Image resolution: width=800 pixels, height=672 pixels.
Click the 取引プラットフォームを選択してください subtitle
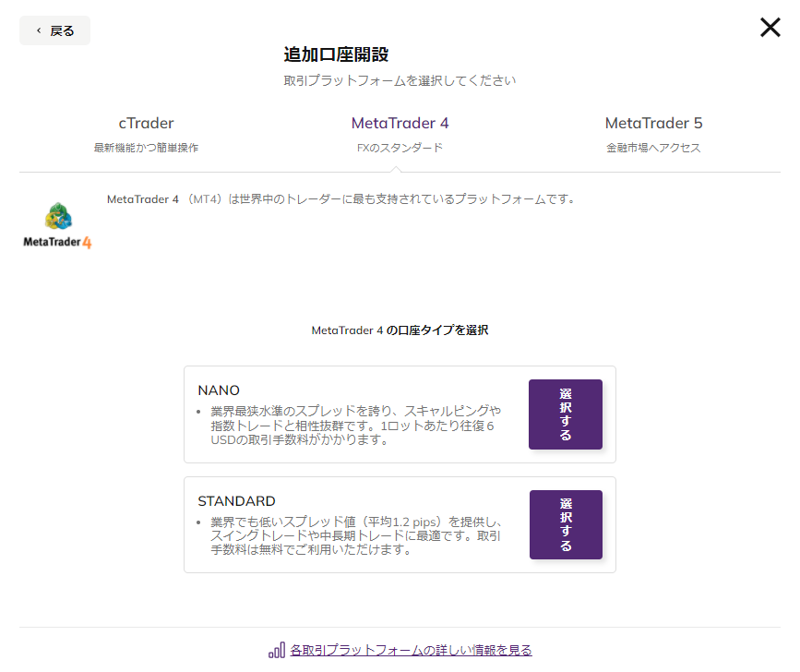pos(400,80)
